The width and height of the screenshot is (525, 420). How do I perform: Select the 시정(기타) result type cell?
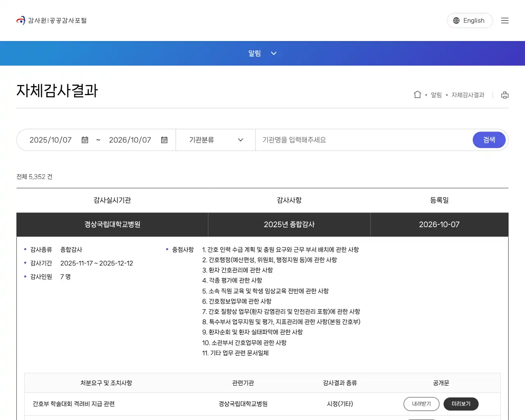pos(340,404)
